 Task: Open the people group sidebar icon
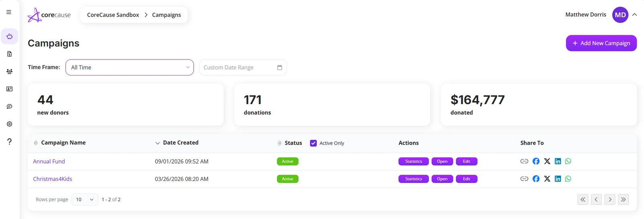pos(9,72)
